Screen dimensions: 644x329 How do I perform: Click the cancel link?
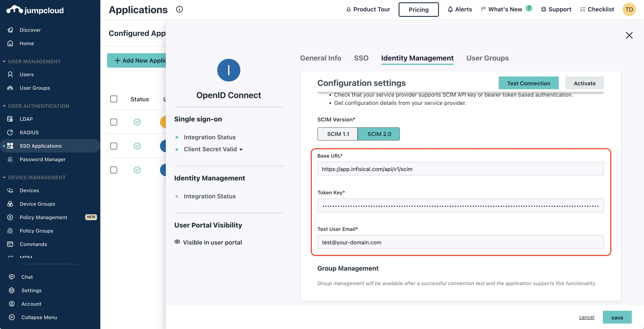pyautogui.click(x=586, y=317)
